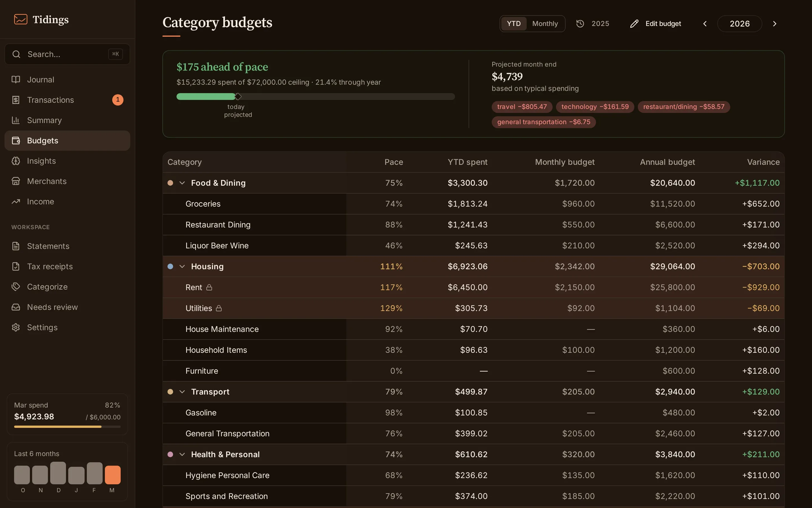Click the travel −$805.47 chip
Image resolution: width=812 pixels, height=508 pixels.
pyautogui.click(x=522, y=107)
